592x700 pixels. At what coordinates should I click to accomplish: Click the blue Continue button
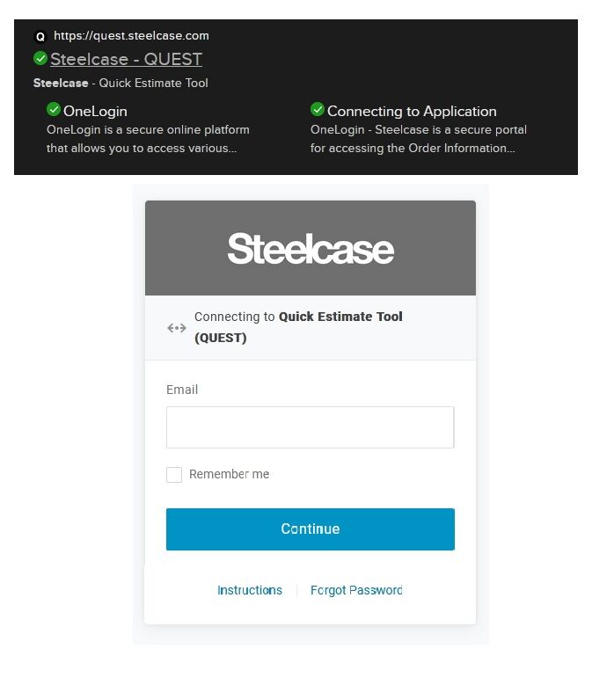pos(311,529)
